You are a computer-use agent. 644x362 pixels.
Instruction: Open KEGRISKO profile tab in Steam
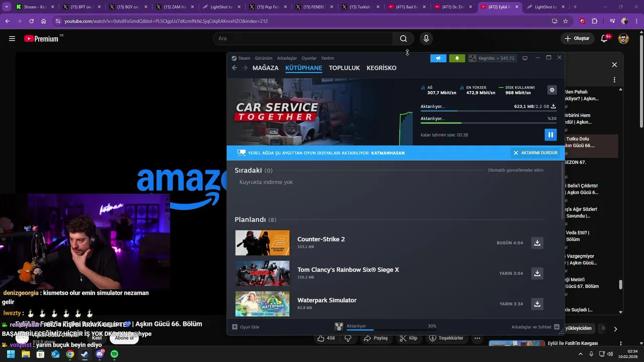click(x=381, y=68)
